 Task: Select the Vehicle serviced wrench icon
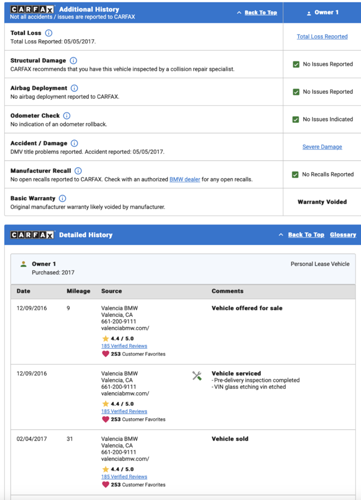(x=197, y=376)
